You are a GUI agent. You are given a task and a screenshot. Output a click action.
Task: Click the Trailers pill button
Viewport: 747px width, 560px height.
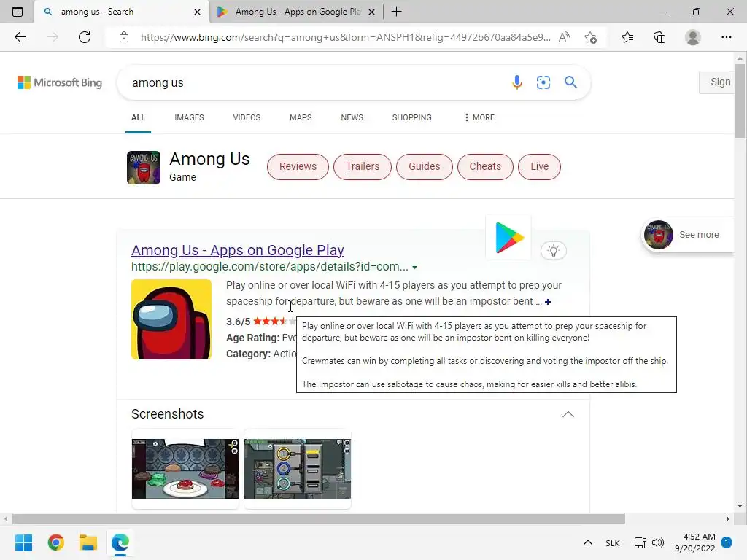[363, 167]
